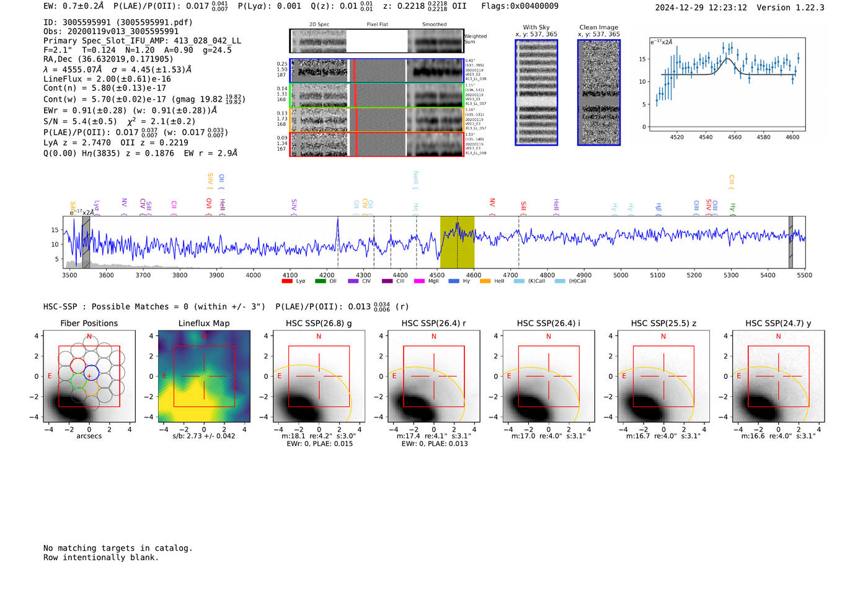Click the Smoothed column header
The height and width of the screenshot is (591, 868).
pyautogui.click(x=434, y=24)
